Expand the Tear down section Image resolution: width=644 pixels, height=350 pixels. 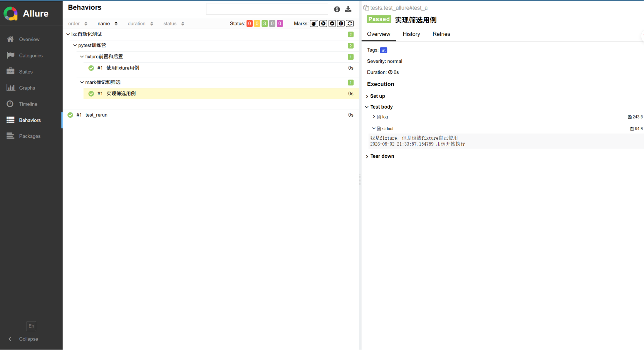point(380,156)
